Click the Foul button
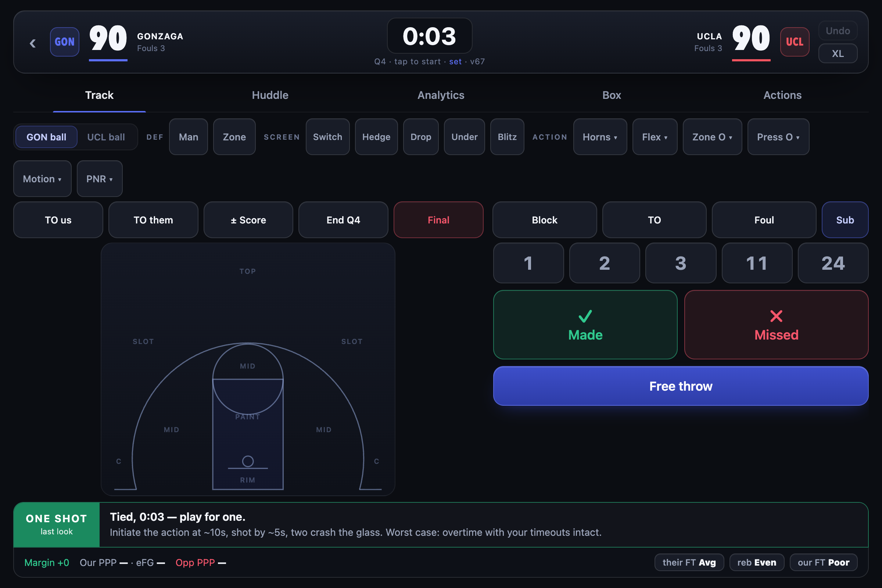Viewport: 882px width, 588px height. tap(764, 220)
